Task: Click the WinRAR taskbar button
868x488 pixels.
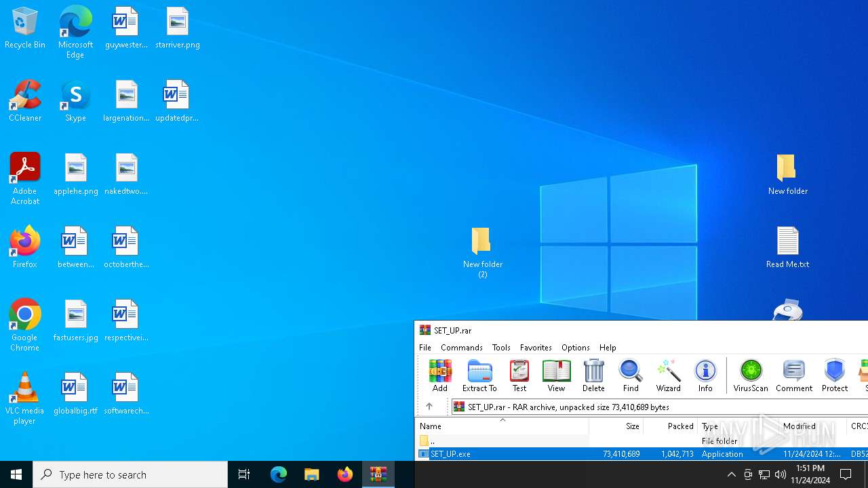Action: tap(378, 474)
